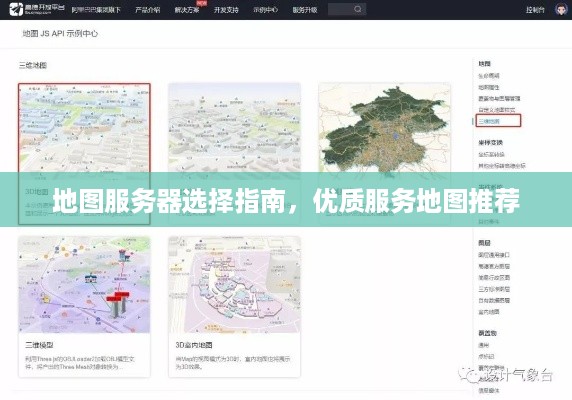Select 生命周期 in the sidebar
Screen dimensions: 572x400
(x=489, y=76)
